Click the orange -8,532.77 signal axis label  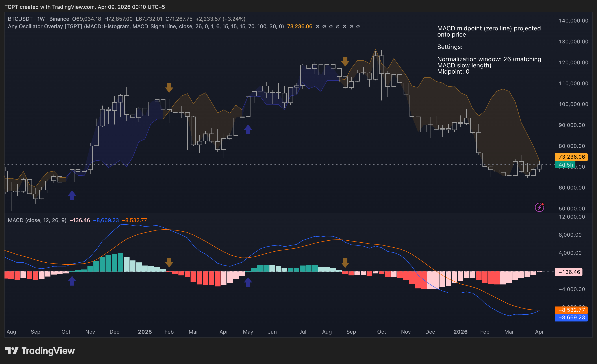(571, 310)
